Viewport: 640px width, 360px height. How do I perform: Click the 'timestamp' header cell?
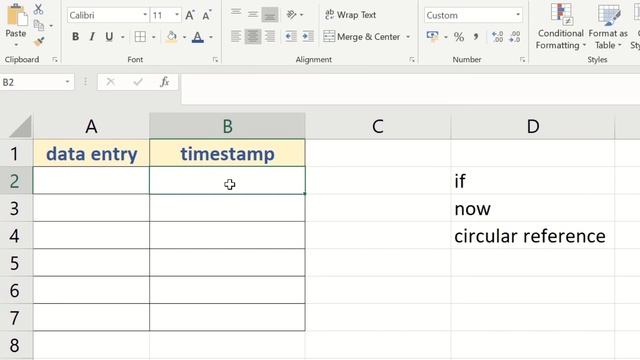[227, 153]
